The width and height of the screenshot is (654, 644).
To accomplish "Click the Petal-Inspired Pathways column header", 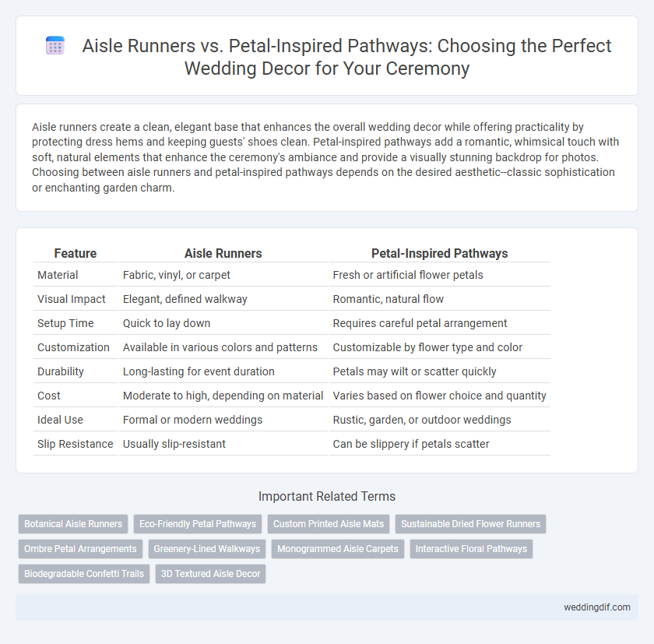I will [x=440, y=253].
